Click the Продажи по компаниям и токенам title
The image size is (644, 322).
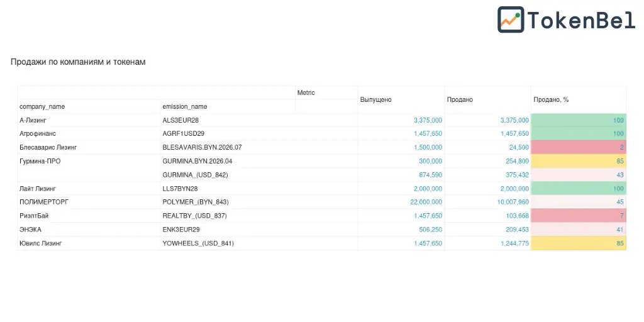tap(78, 62)
